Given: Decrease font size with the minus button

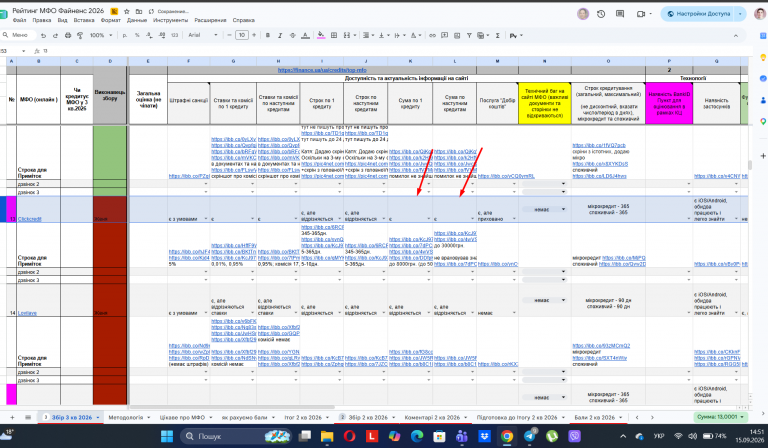Looking at the screenshot, I should pyautogui.click(x=229, y=35).
